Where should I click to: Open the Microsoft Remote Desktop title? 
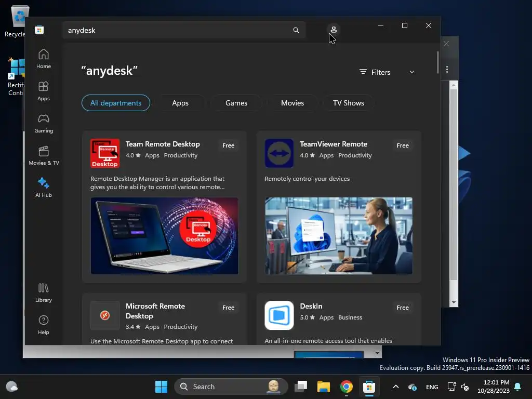(155, 311)
